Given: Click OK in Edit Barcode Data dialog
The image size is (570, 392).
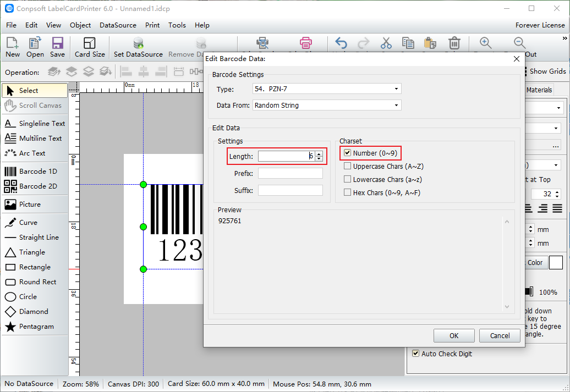Looking at the screenshot, I should [x=454, y=336].
